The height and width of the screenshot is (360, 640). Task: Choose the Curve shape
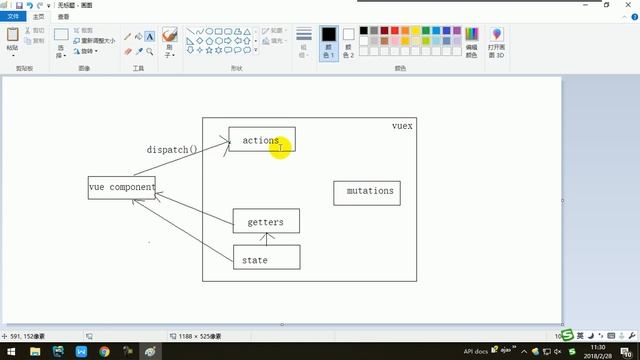click(200, 31)
